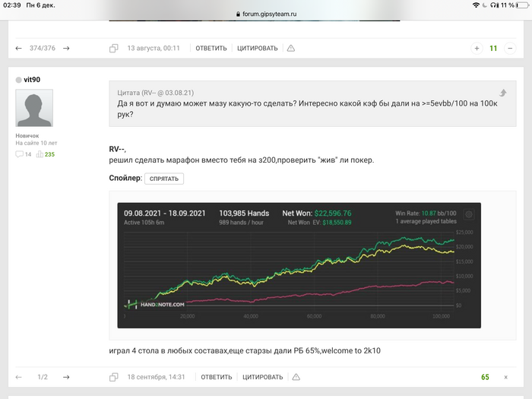Image resolution: width=532 pixels, height=399 pixels.
Task: Report vit90's post with warning triangle
Action: tap(296, 377)
